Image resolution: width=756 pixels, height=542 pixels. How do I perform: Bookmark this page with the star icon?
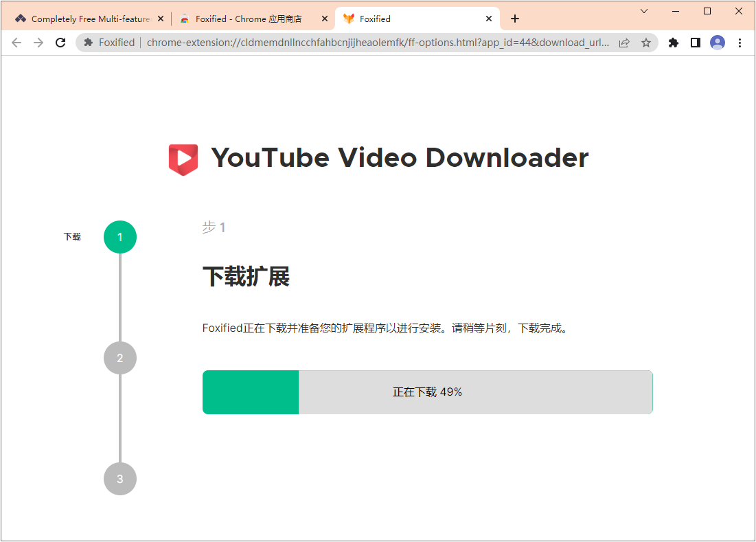pos(646,43)
